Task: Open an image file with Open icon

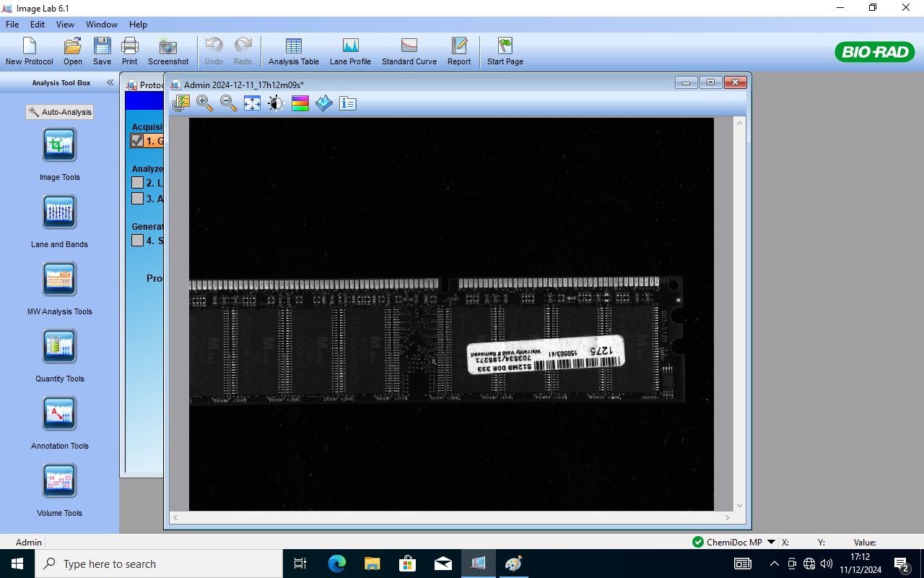Action: coord(73,51)
